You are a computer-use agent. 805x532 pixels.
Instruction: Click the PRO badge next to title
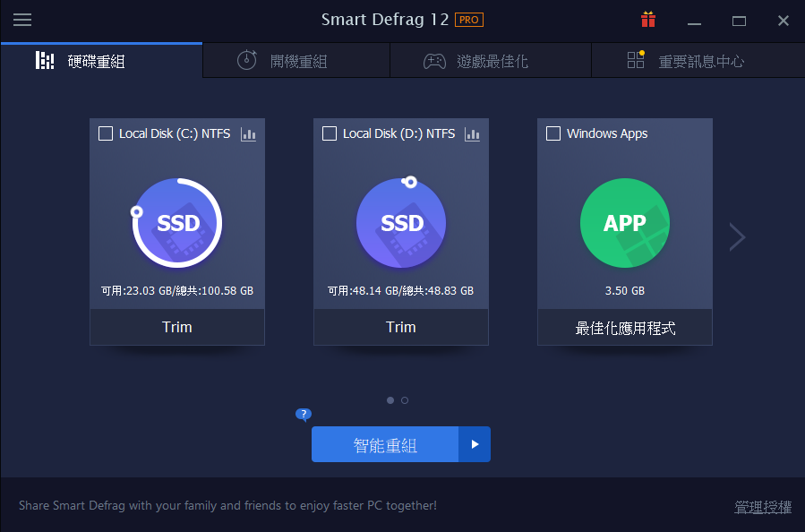tap(469, 20)
